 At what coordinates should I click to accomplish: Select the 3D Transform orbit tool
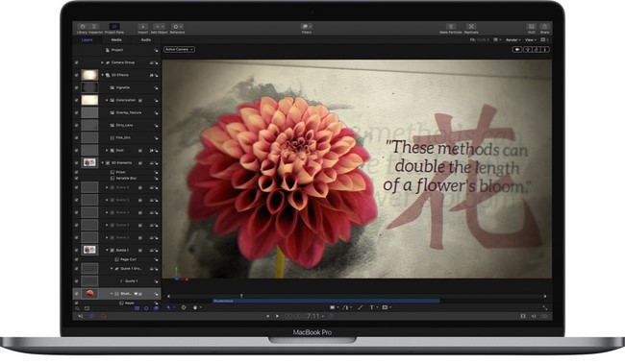click(184, 307)
